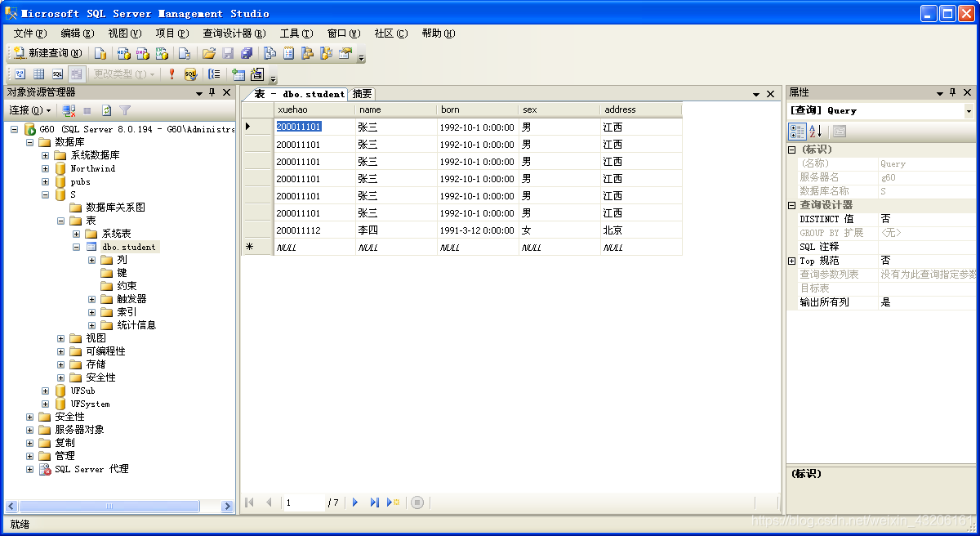
Task: Click the Save All icon
Action: 247,53
